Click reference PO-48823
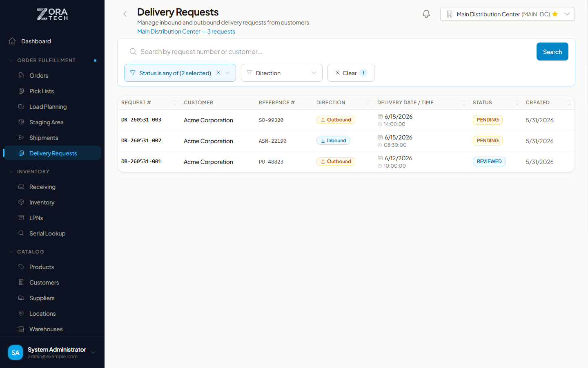The image size is (588, 368). click(x=271, y=162)
